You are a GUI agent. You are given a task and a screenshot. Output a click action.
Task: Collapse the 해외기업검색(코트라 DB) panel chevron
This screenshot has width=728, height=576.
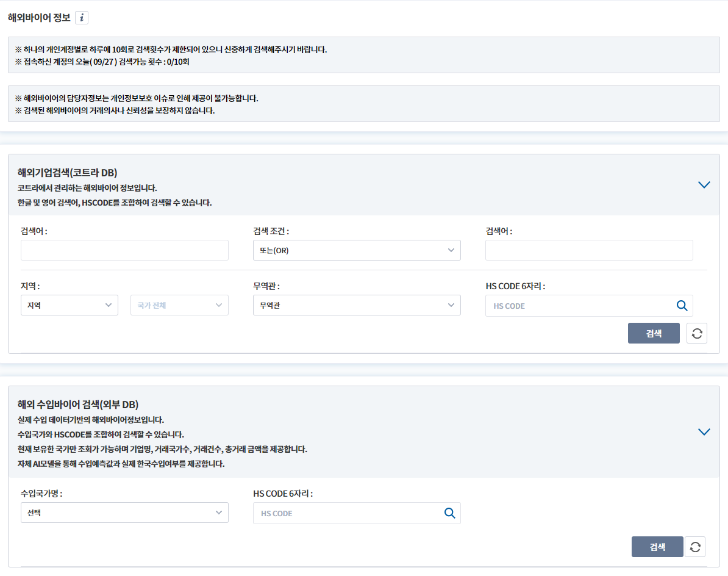point(704,185)
